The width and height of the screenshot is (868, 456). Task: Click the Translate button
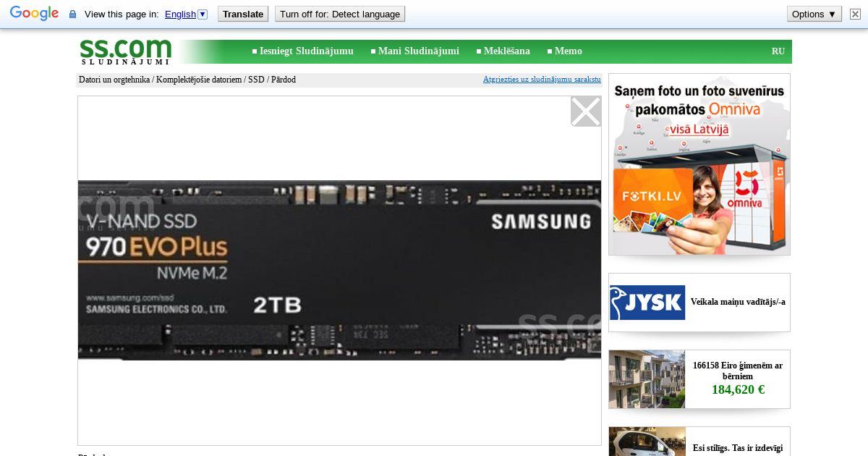pos(243,14)
